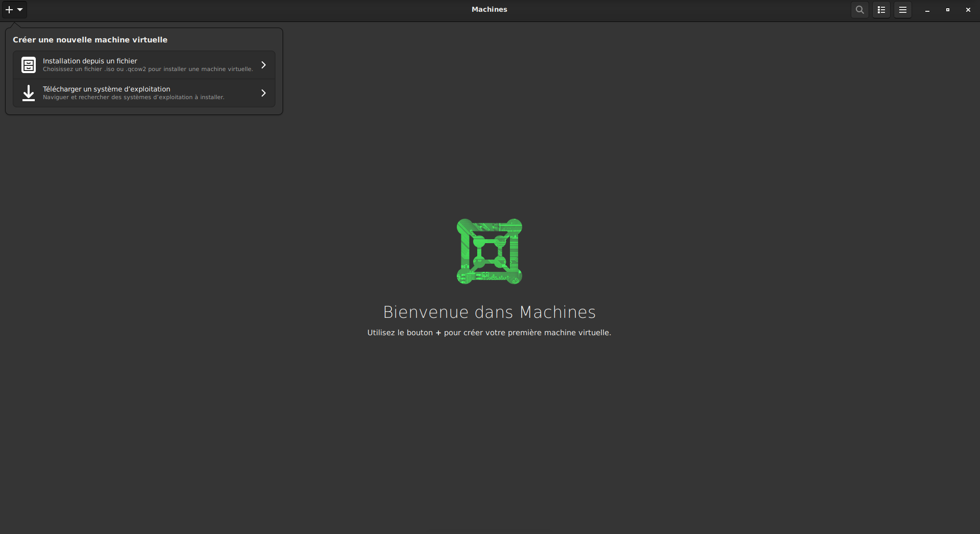The height and width of the screenshot is (534, 980).
Task: Click the green Machines logo
Action: [x=489, y=251]
